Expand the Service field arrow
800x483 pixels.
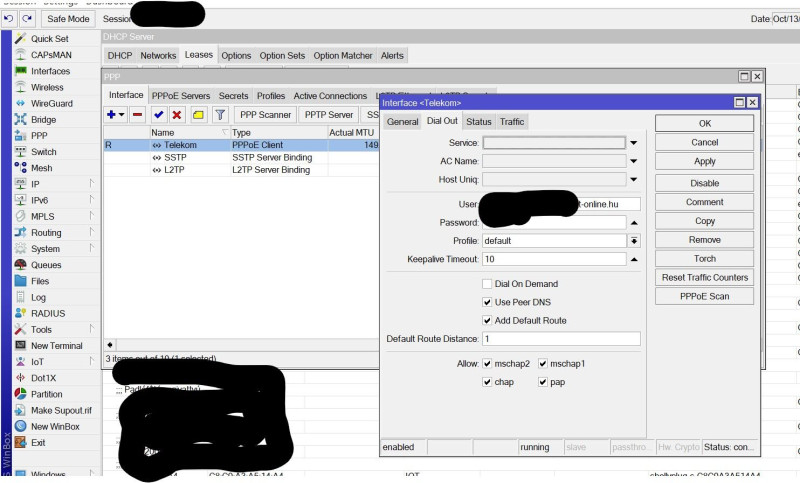click(634, 143)
